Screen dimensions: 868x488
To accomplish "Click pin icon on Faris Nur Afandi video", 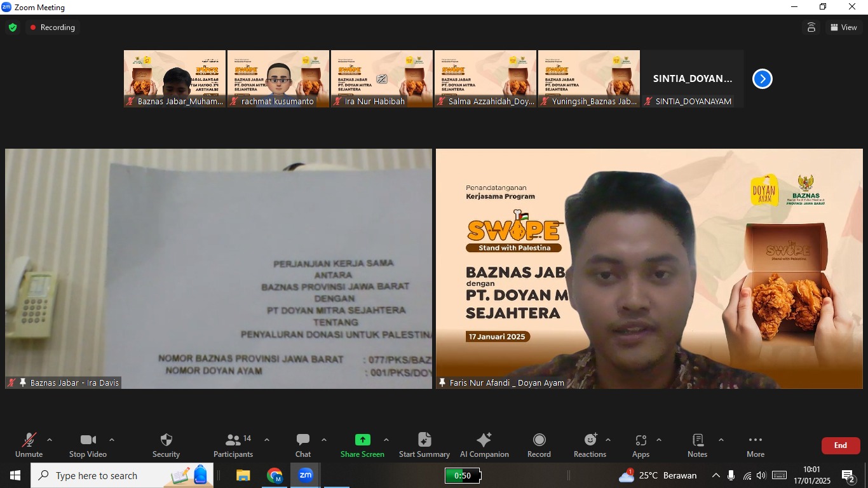I will pyautogui.click(x=442, y=383).
